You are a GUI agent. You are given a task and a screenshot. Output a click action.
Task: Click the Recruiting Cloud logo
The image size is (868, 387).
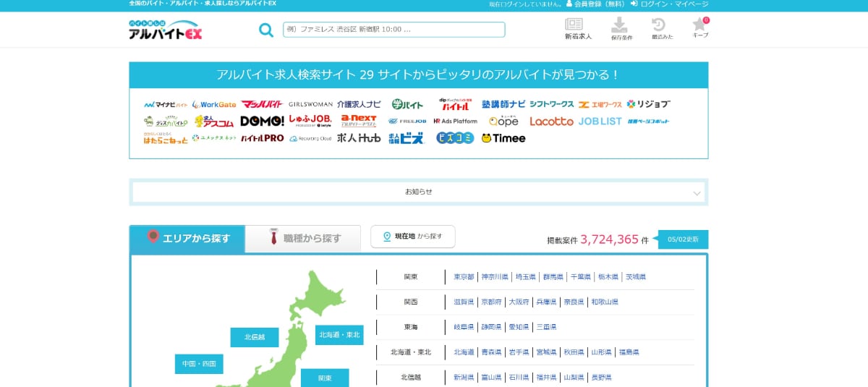pos(310,138)
